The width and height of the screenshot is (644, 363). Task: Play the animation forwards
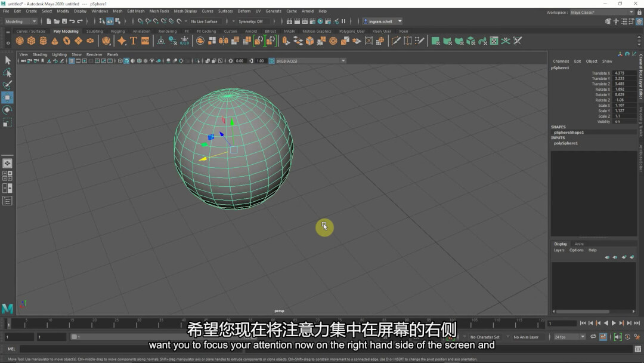click(614, 323)
